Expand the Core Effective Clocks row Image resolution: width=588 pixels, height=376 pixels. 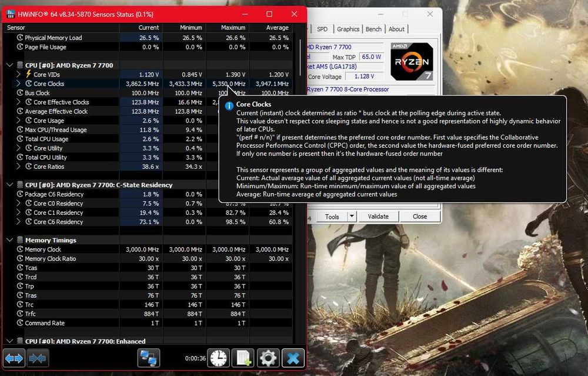(x=18, y=102)
